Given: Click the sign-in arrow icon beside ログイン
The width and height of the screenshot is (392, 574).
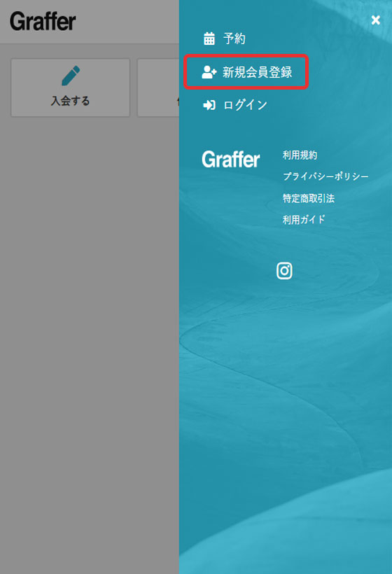Looking at the screenshot, I should point(209,106).
